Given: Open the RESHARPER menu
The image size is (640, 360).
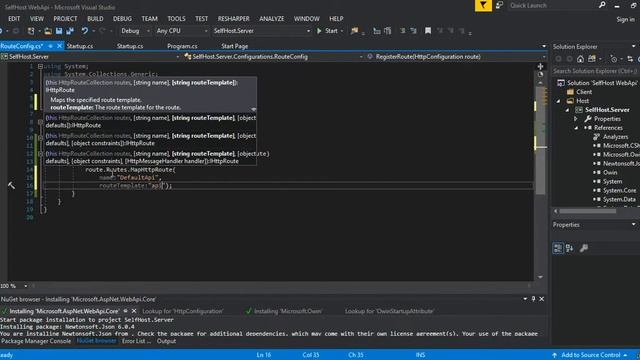Looking at the screenshot, I should 233,19.
